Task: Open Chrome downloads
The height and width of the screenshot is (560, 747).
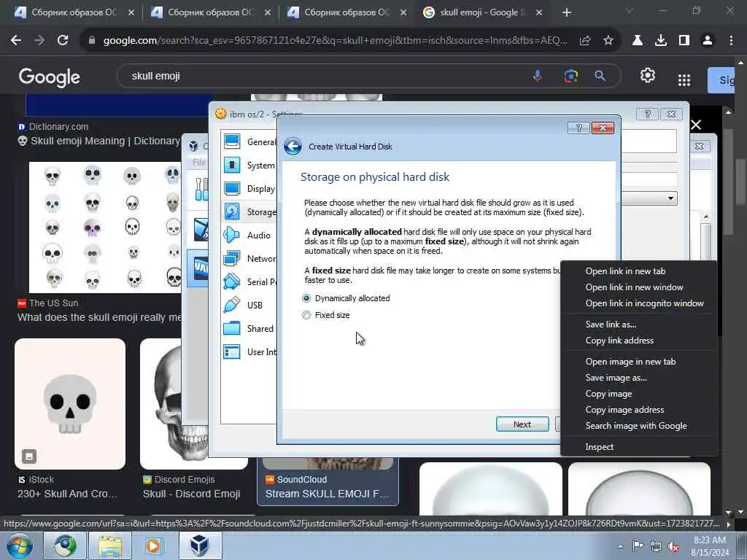Action: pos(661,41)
